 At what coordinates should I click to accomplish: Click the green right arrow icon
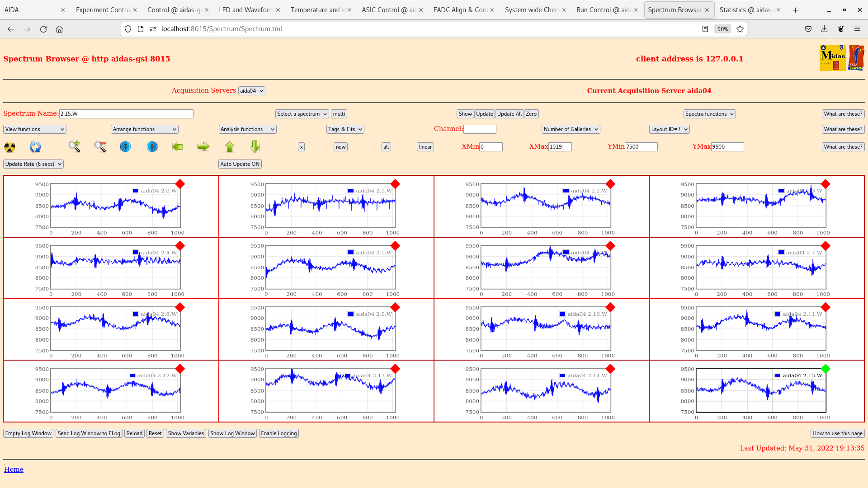pyautogui.click(x=203, y=146)
